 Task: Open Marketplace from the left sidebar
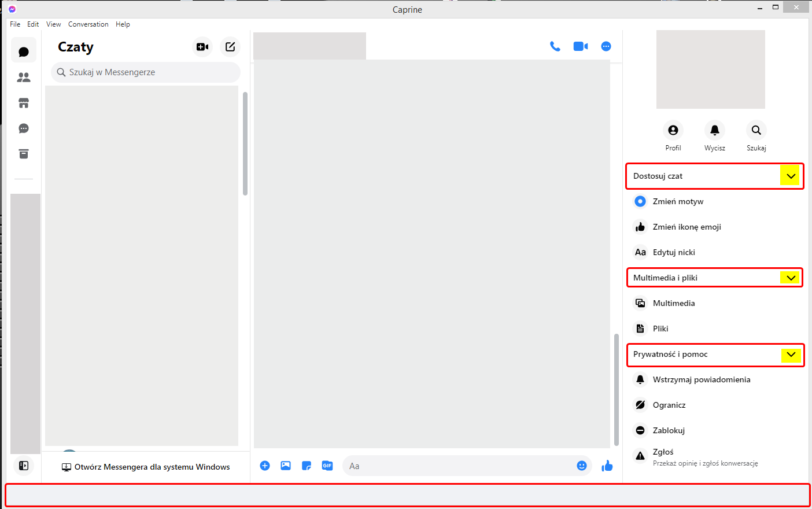point(24,102)
